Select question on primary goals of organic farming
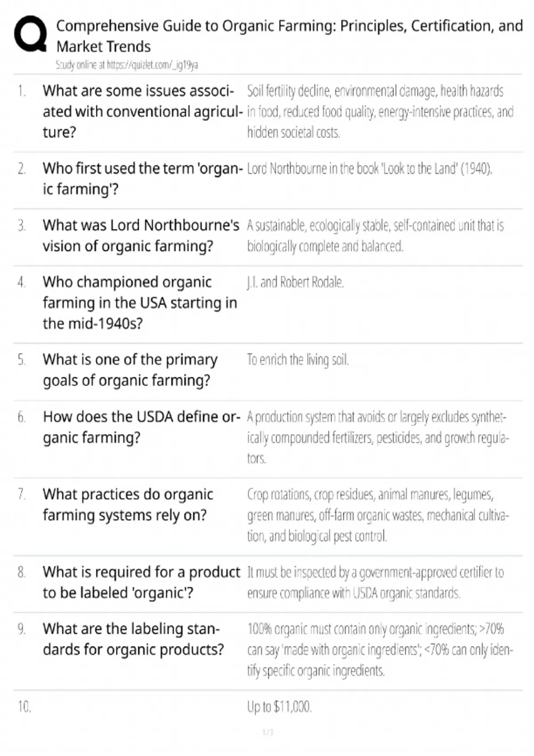Viewport: 534px width, 756px height. [130, 370]
